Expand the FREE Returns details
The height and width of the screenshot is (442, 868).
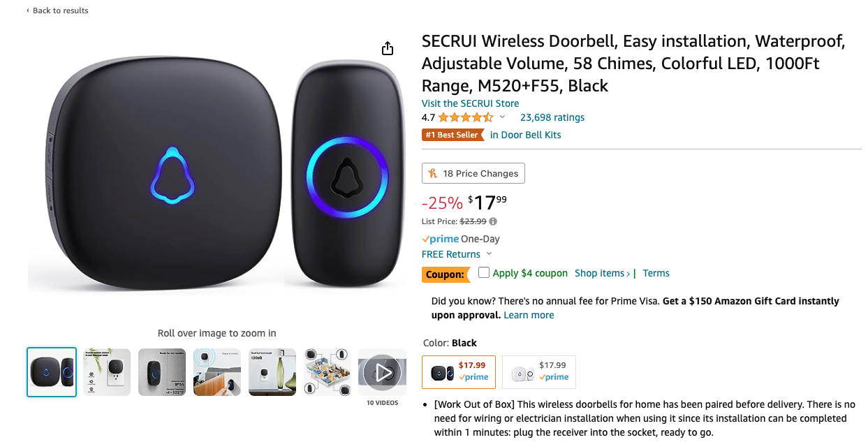(x=489, y=254)
